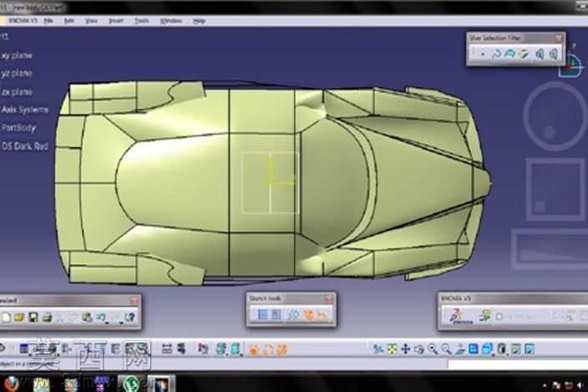Show hidden system tray icons
This screenshot has width=588, height=392.
coord(544,384)
